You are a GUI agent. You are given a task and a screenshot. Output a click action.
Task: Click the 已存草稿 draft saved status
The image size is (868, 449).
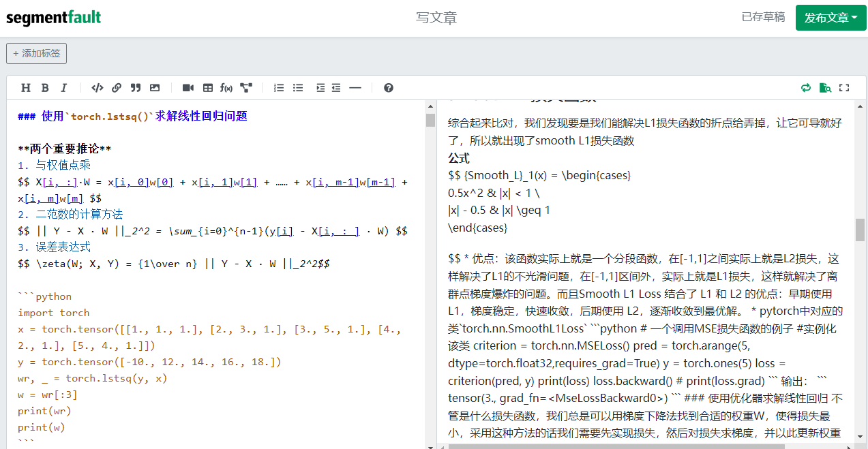tap(763, 17)
